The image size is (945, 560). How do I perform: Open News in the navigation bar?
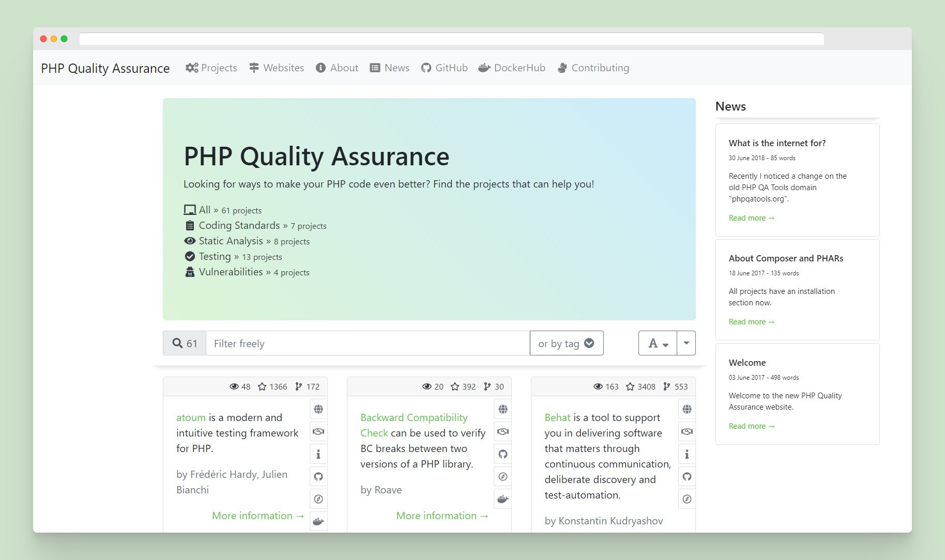(390, 68)
